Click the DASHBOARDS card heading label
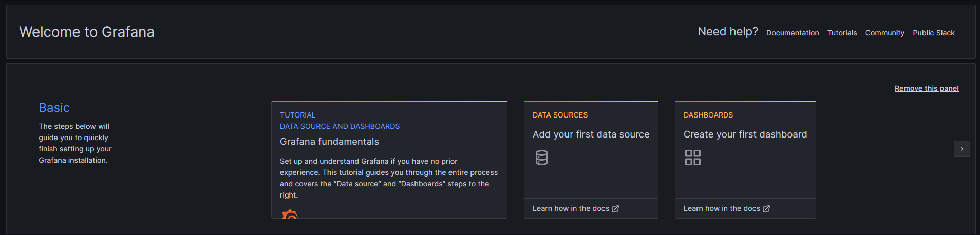The image size is (980, 235). (x=708, y=115)
